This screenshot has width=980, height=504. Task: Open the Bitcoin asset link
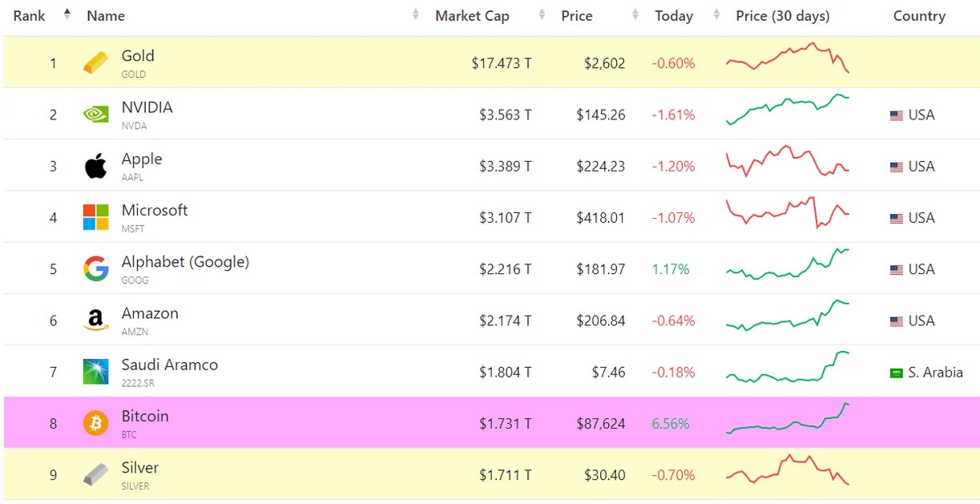[145, 416]
